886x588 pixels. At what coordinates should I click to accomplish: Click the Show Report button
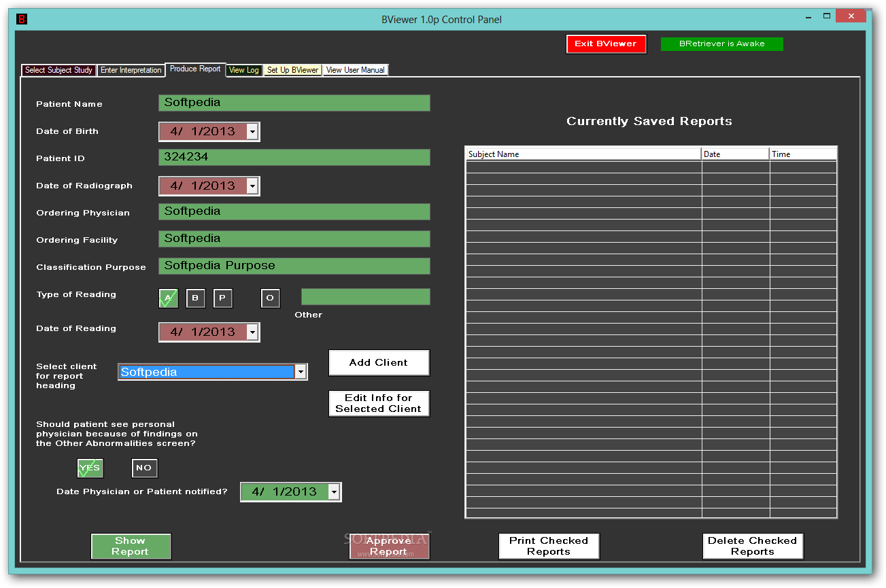pyautogui.click(x=131, y=547)
